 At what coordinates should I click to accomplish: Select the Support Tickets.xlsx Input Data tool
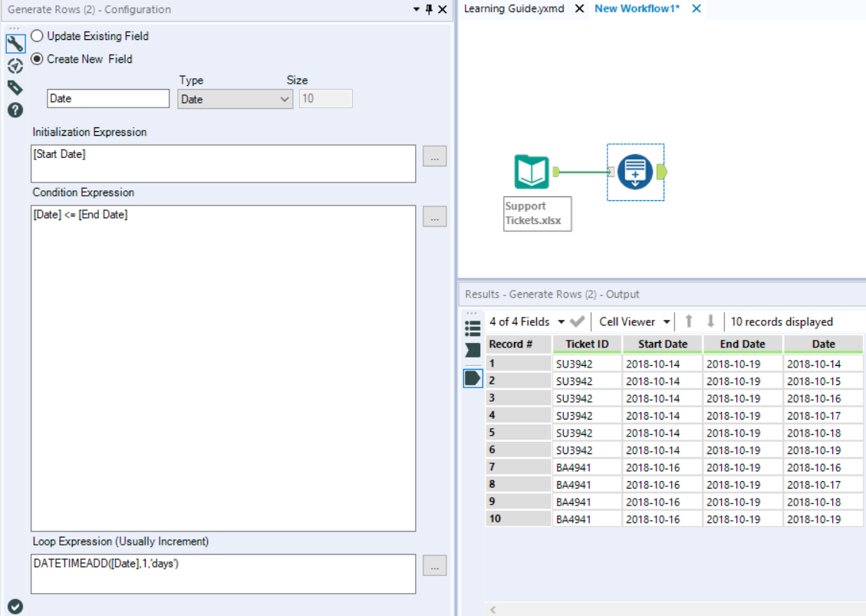click(x=531, y=172)
